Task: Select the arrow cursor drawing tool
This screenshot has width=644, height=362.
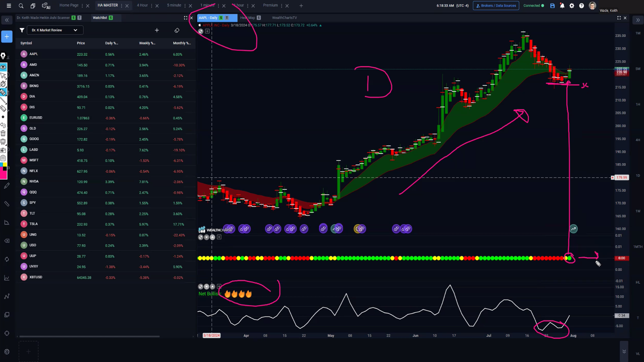Action: 3,75
